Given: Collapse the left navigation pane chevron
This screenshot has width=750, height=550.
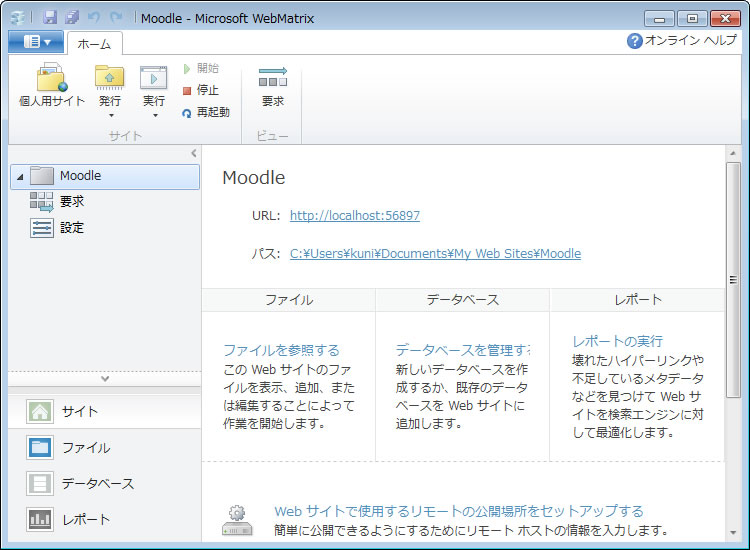Looking at the screenshot, I should (194, 153).
